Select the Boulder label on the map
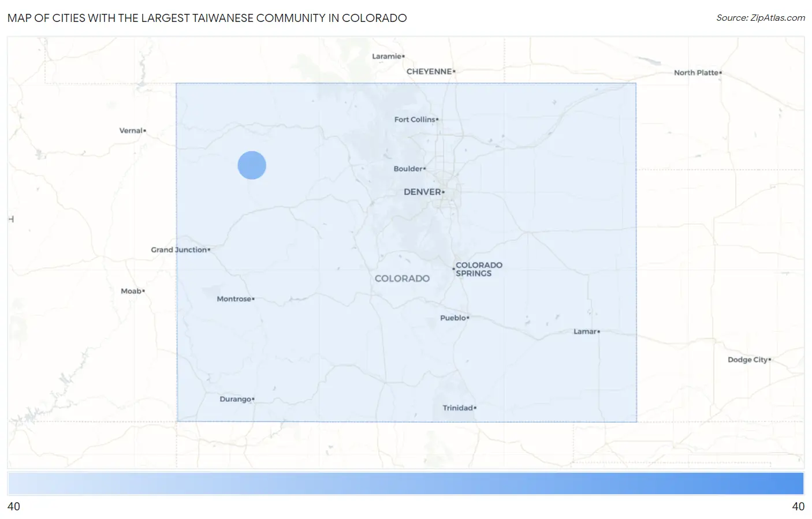The image size is (812, 519). pos(409,169)
